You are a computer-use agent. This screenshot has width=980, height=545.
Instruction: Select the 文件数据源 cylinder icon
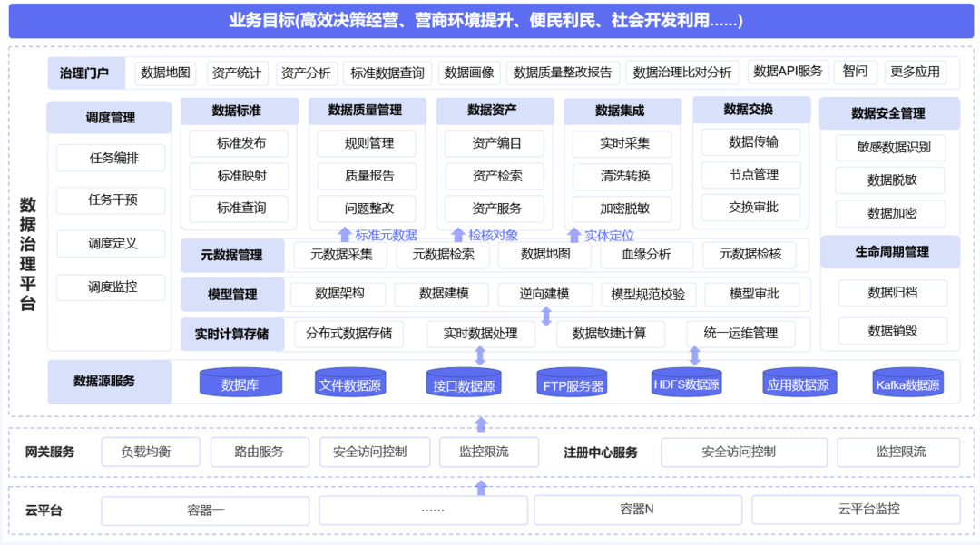[x=350, y=382]
